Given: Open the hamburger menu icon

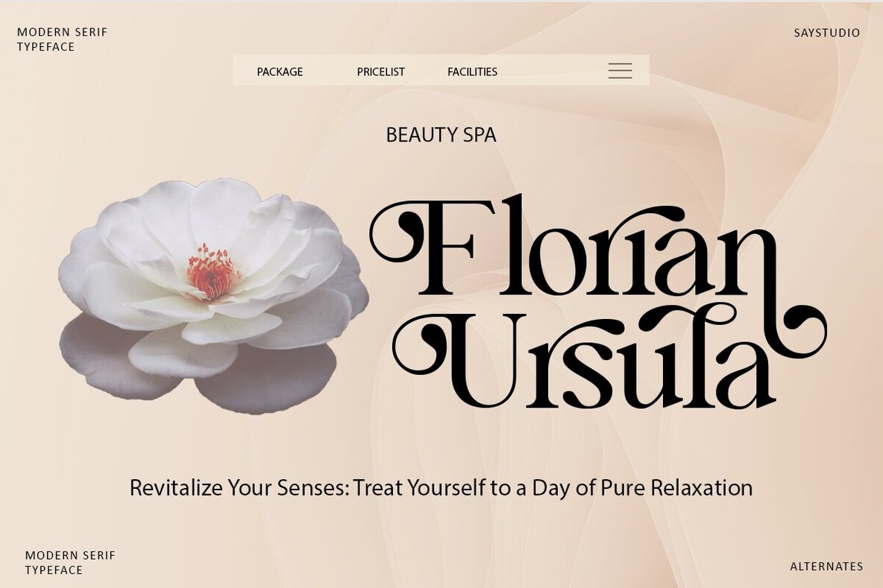Looking at the screenshot, I should click(620, 70).
